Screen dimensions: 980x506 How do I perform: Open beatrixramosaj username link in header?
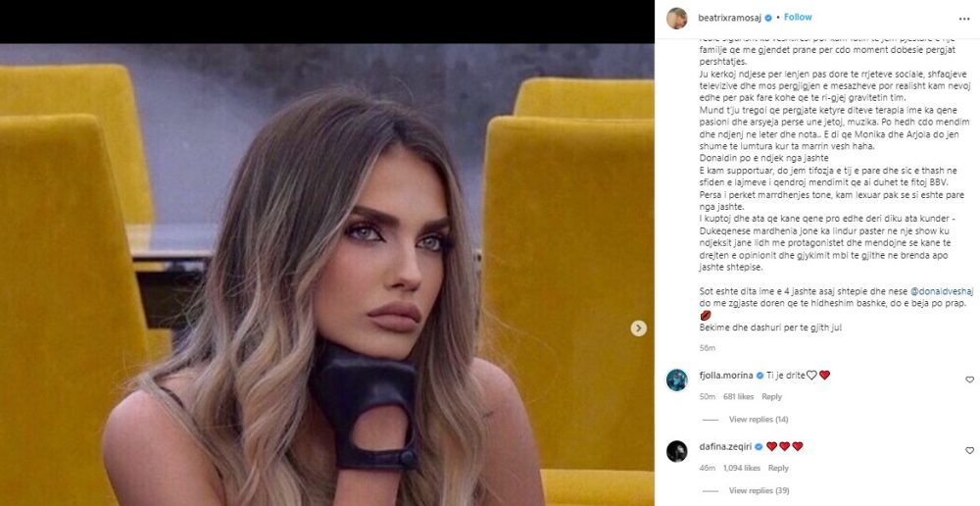click(x=729, y=18)
